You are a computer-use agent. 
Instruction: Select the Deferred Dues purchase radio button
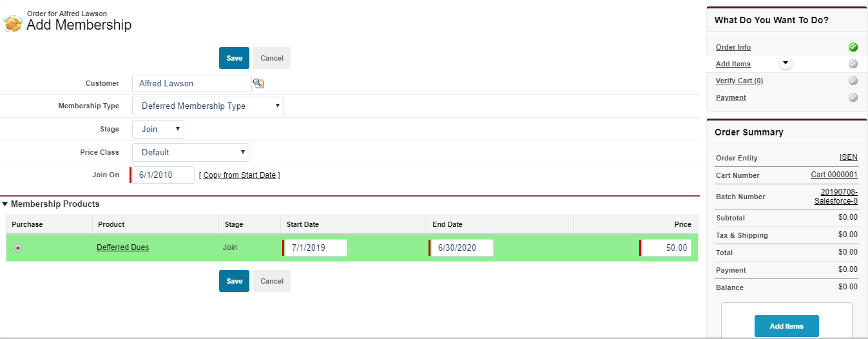17,248
